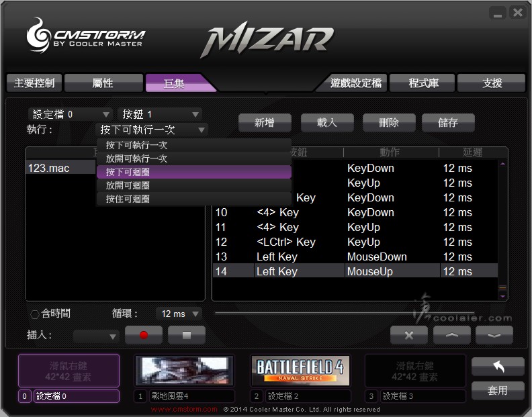
Task: Click the 儲存 save button
Action: point(448,122)
